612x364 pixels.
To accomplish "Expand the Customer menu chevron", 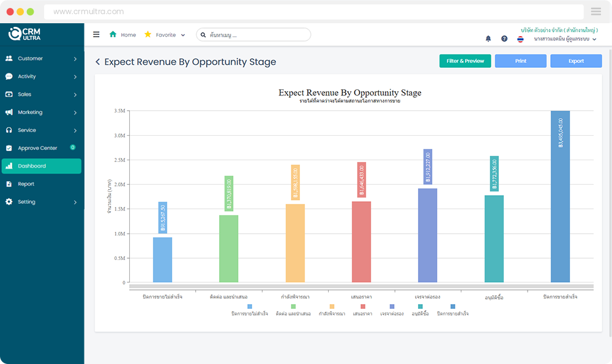I will click(75, 59).
